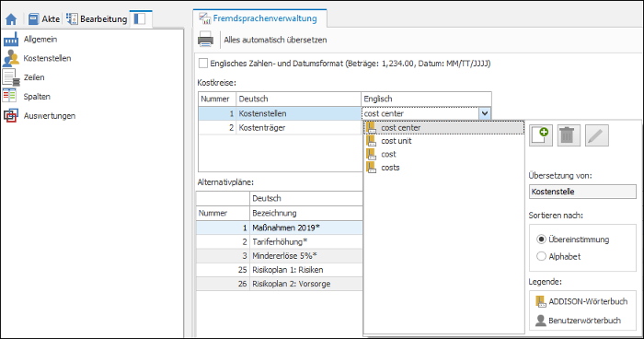Toggle the sidebar panel icon
The width and height of the screenshot is (644, 339).
[140, 19]
